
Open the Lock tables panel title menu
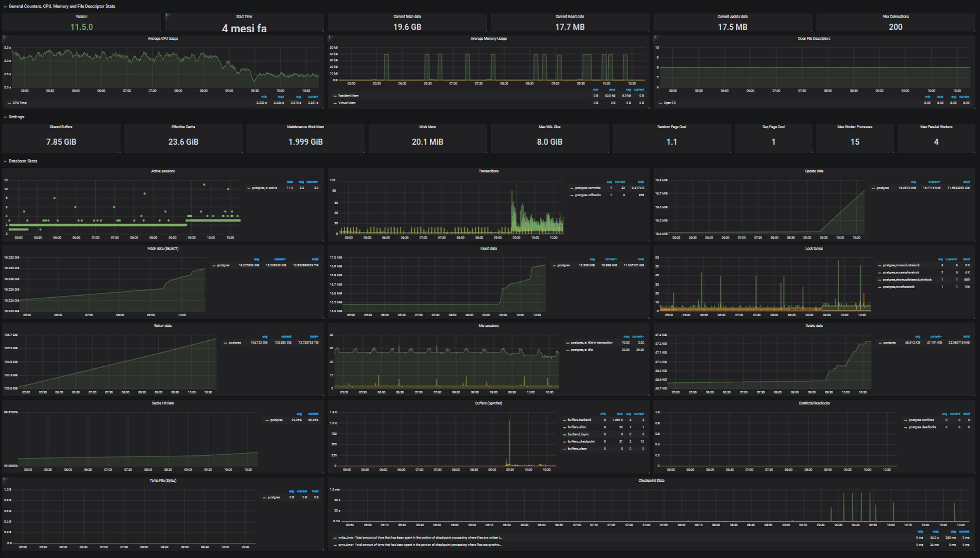click(814, 248)
